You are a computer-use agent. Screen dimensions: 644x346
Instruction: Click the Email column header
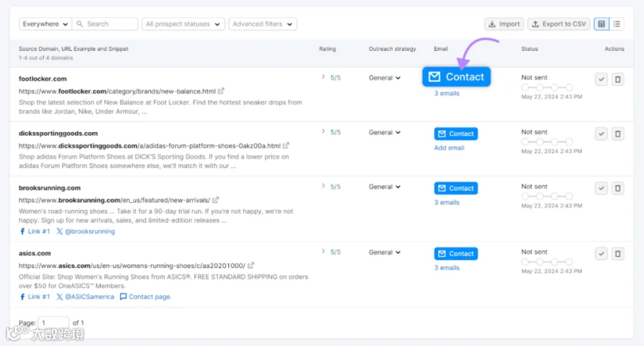tap(441, 49)
